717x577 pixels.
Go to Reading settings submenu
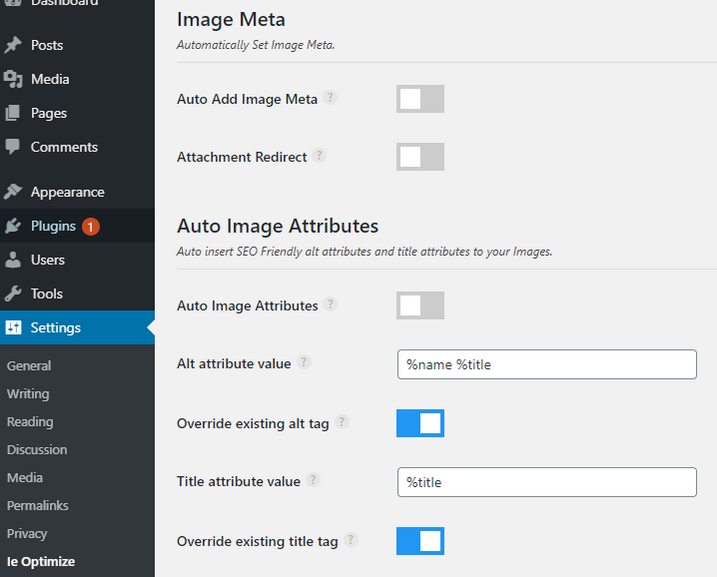point(30,422)
